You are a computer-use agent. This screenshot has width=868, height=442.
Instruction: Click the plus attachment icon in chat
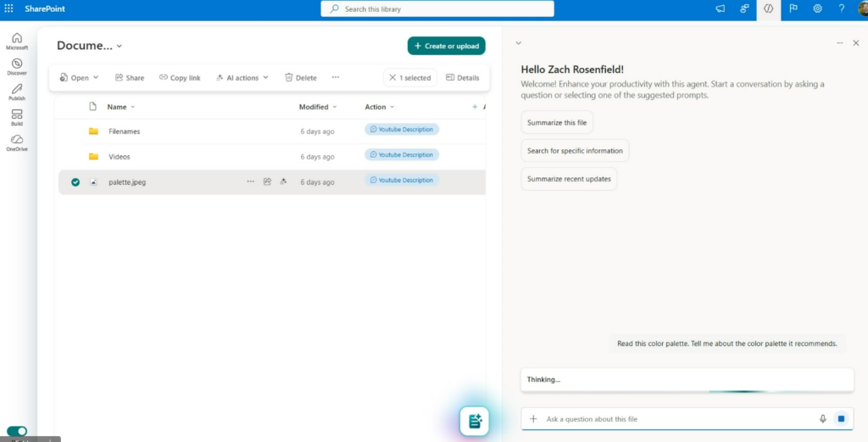533,419
